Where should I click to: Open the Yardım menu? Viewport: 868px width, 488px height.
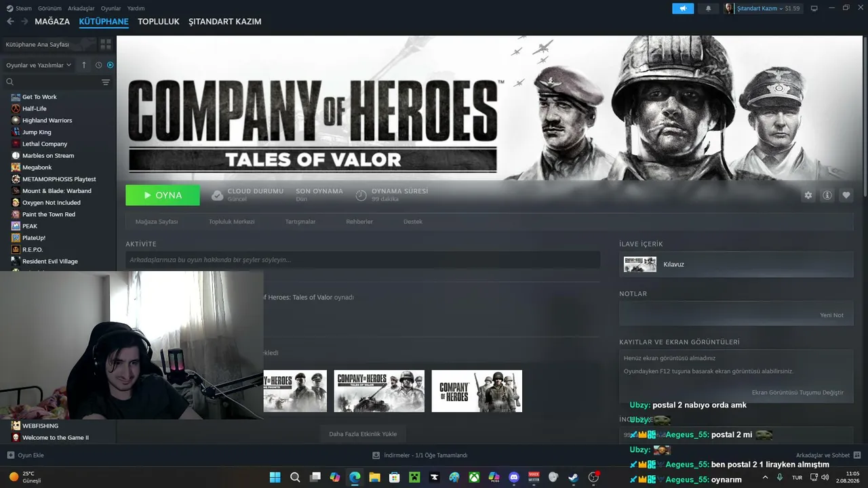coord(136,8)
